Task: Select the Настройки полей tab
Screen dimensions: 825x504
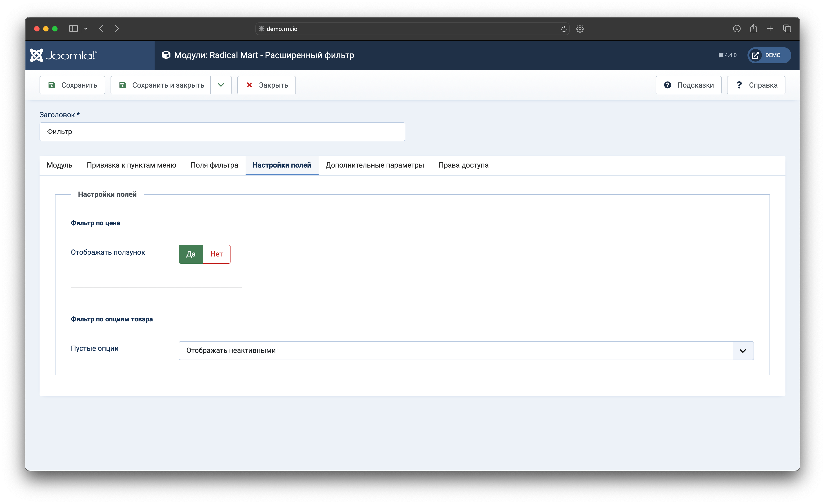Action: (x=282, y=165)
